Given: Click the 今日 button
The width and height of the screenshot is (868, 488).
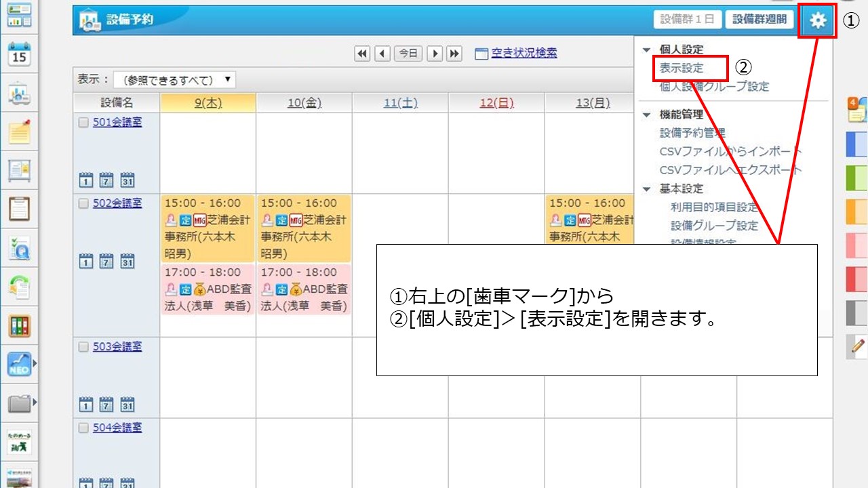Looking at the screenshot, I should 408,54.
